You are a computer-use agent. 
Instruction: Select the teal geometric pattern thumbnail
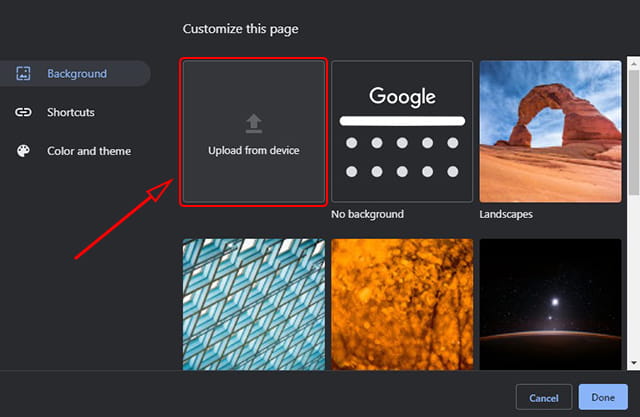253,304
